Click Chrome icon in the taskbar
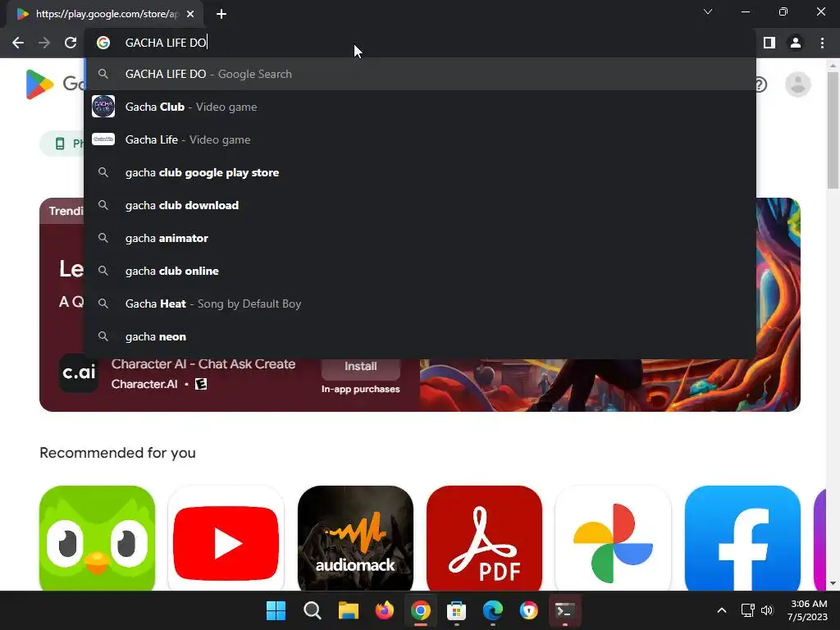The width and height of the screenshot is (840, 630). click(x=421, y=610)
